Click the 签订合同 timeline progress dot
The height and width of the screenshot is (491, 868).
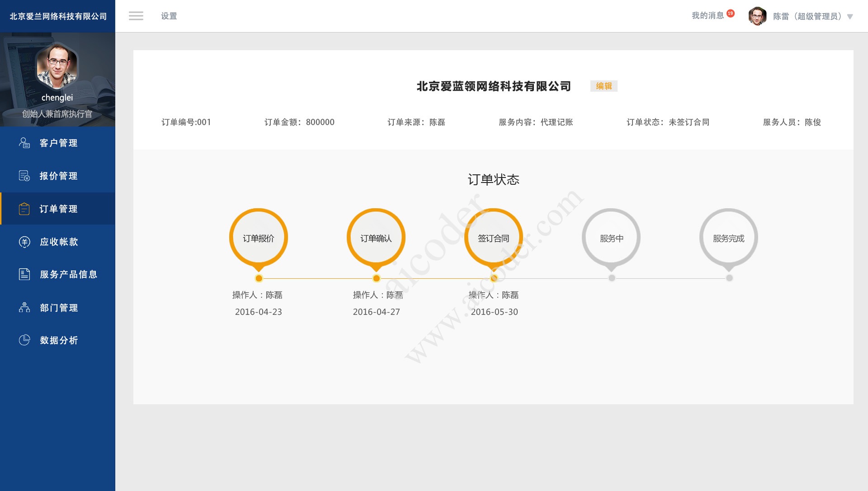(x=494, y=278)
